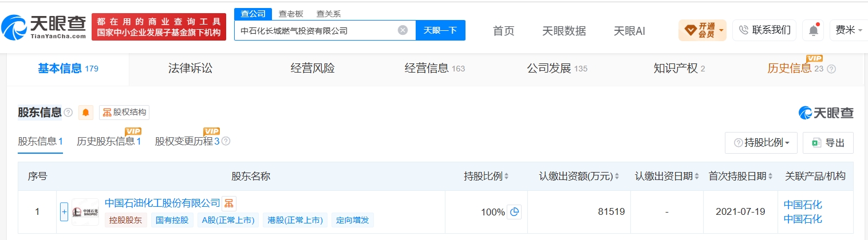Click the Sinopec shareholder logo thumbnail

[x=85, y=212]
